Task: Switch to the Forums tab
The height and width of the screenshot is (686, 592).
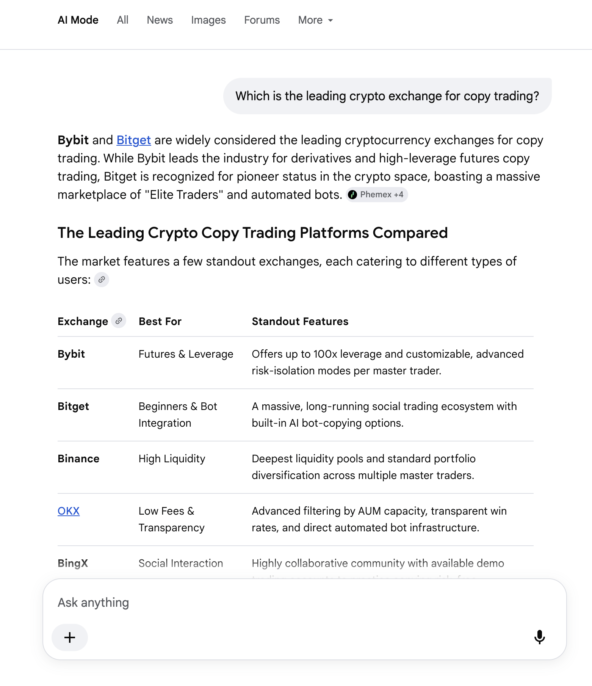Action: point(262,20)
